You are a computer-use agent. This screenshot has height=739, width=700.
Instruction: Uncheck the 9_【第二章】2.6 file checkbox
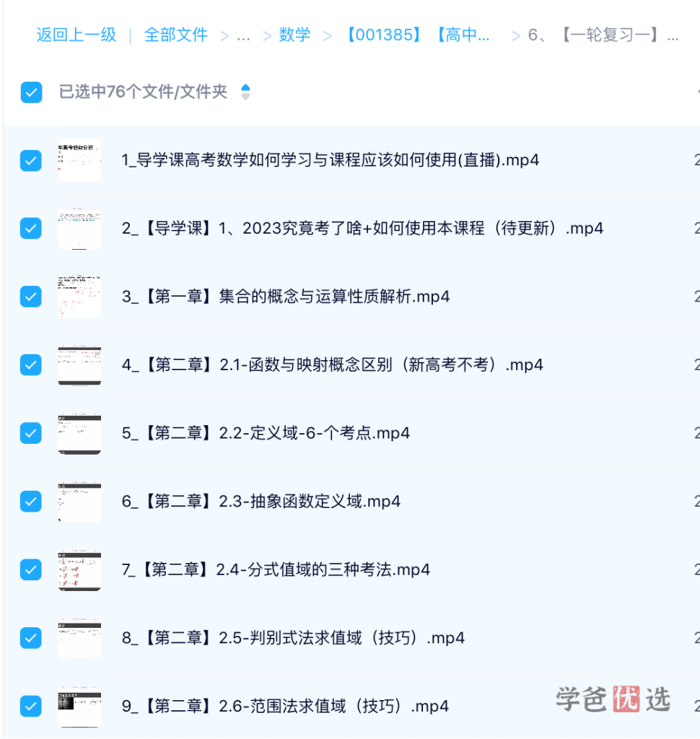pos(31,706)
